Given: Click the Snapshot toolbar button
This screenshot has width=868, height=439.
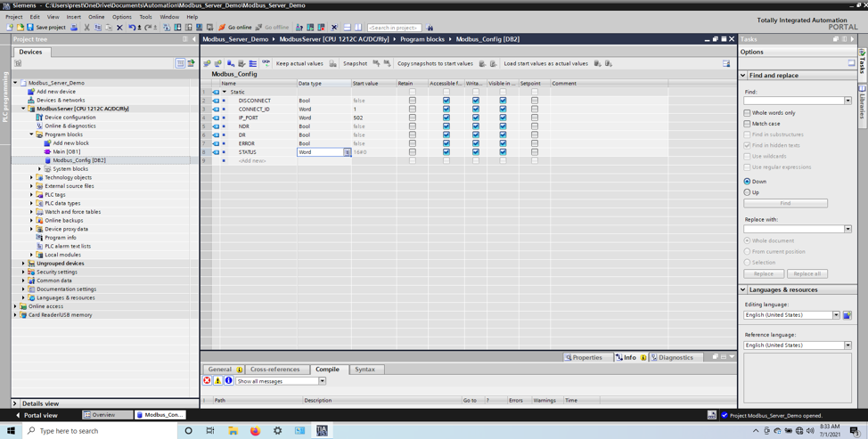Looking at the screenshot, I should tap(355, 63).
